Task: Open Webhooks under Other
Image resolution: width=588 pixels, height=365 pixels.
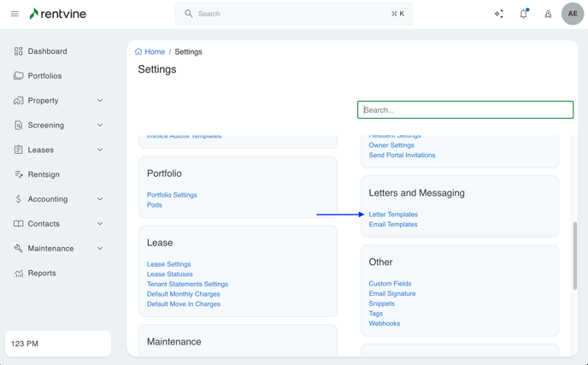Action: [385, 324]
